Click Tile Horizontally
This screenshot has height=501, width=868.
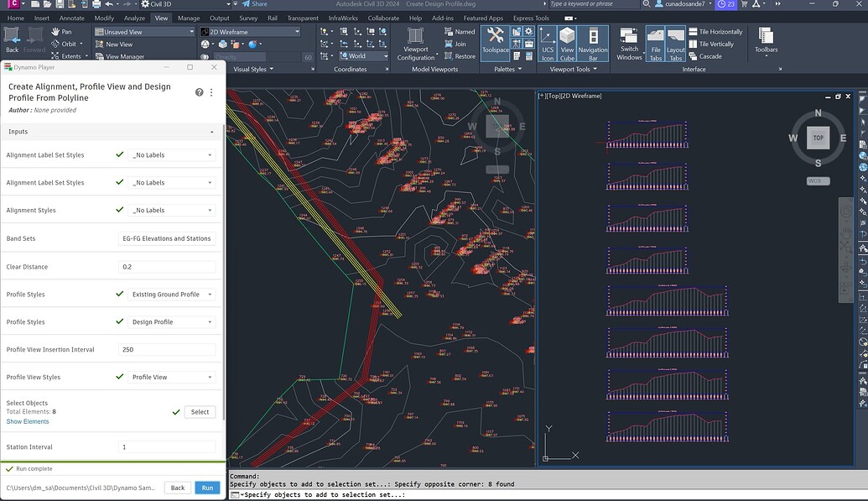click(x=712, y=31)
